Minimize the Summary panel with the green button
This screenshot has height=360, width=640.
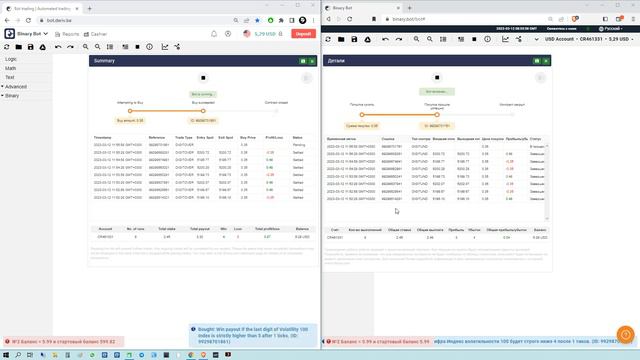pos(303,61)
